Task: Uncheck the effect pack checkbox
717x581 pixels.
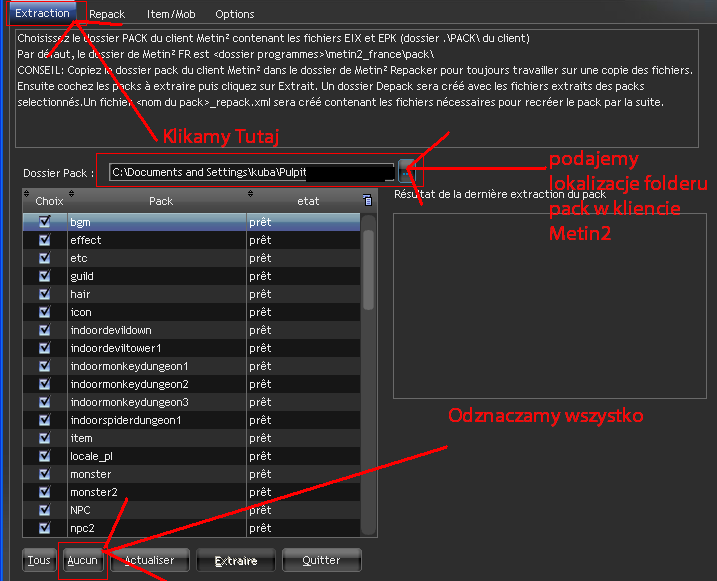Action: [x=44, y=240]
